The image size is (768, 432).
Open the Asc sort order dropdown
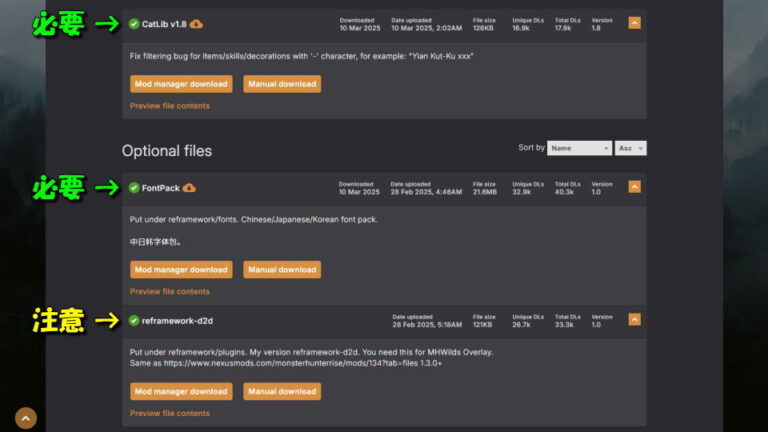tap(631, 148)
